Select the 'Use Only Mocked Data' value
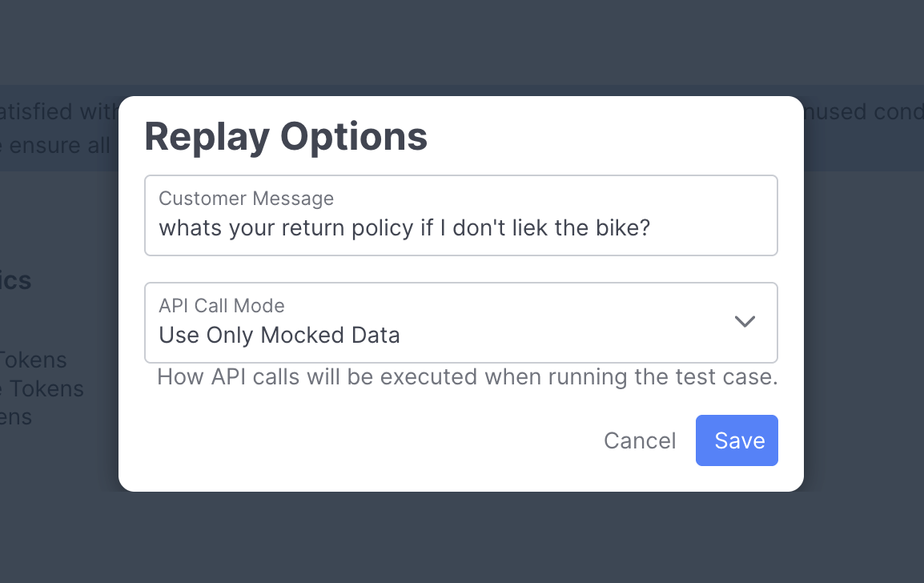 click(279, 335)
